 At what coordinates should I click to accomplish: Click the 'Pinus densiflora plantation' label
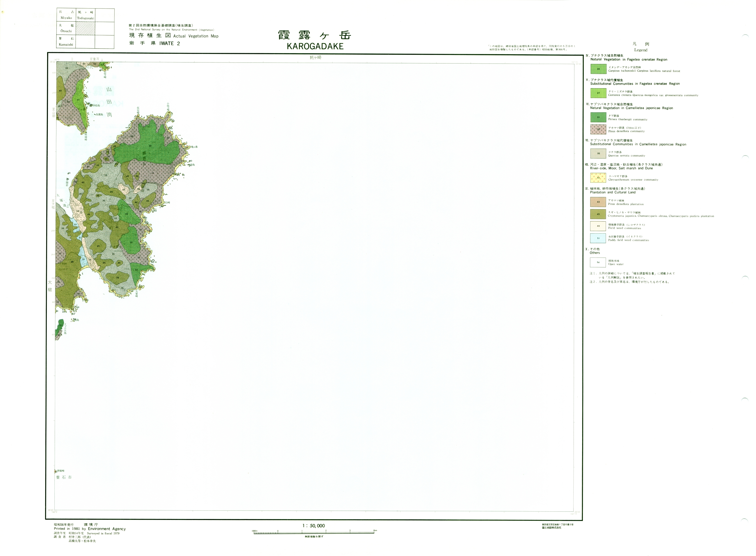pos(626,204)
